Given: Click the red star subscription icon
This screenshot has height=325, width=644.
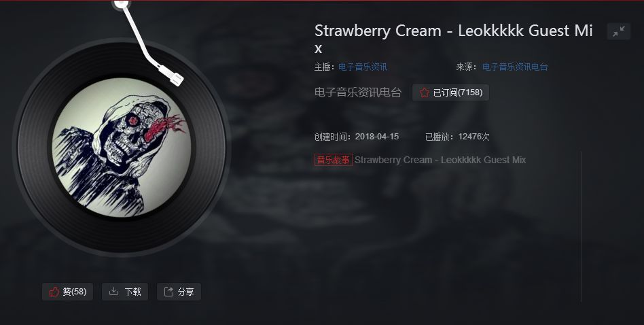Looking at the screenshot, I should coord(425,92).
